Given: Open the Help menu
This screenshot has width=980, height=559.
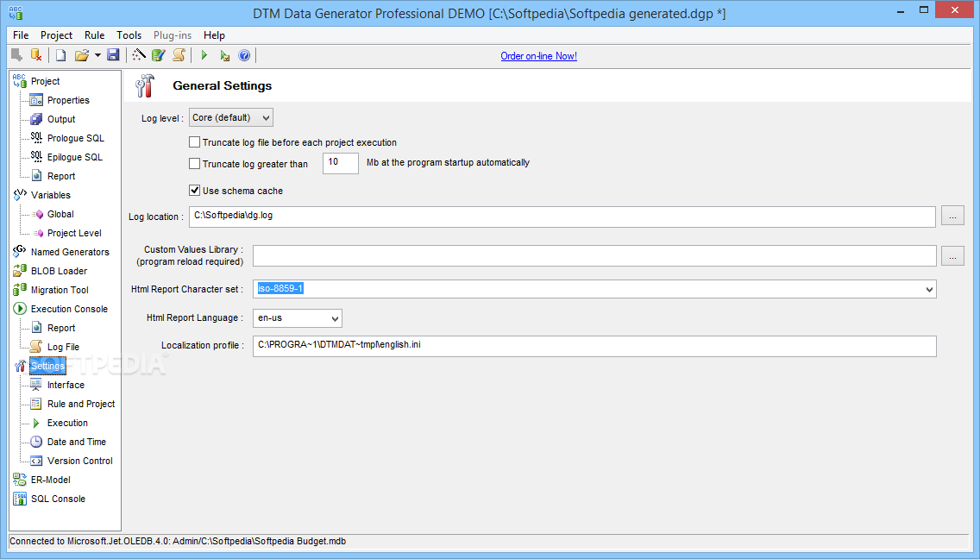Looking at the screenshot, I should 214,35.
